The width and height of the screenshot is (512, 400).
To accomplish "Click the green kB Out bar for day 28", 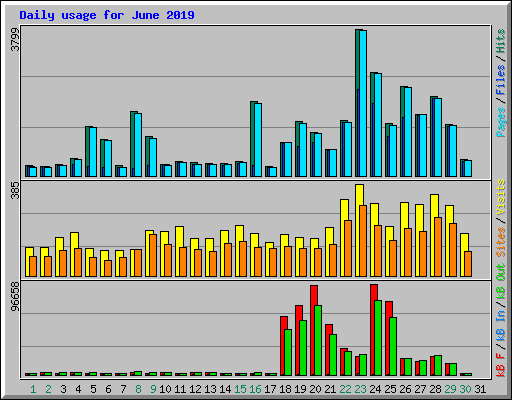I will (x=438, y=366).
